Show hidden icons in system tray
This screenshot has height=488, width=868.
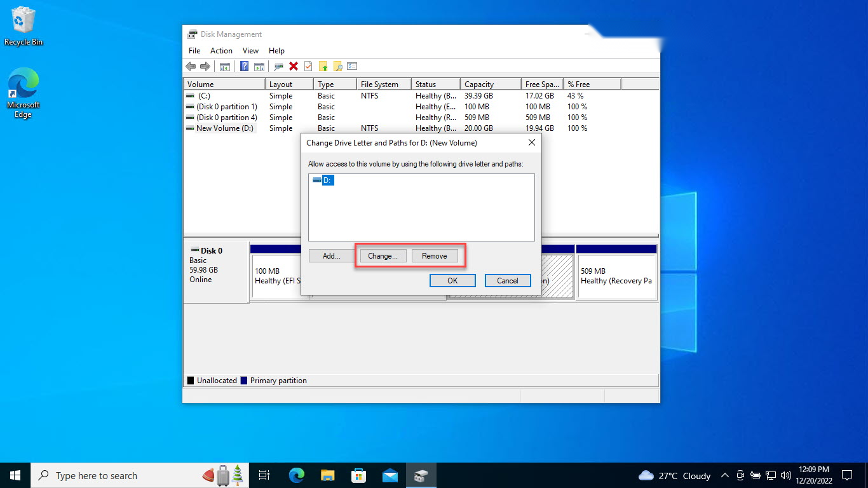click(725, 475)
